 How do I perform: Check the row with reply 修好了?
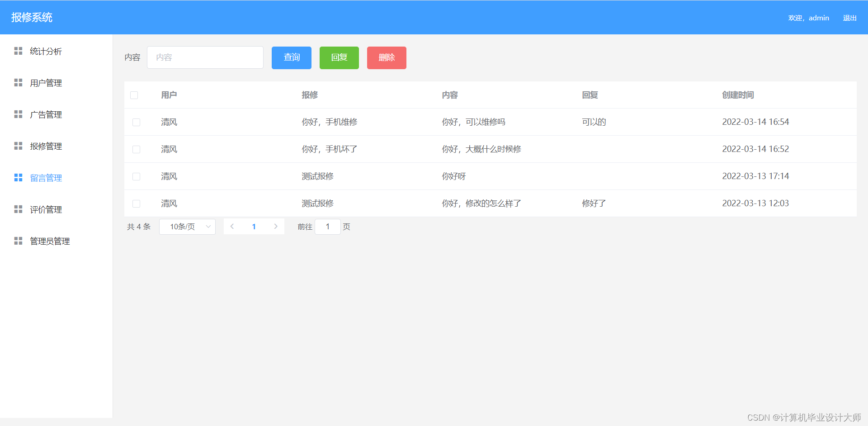point(136,204)
